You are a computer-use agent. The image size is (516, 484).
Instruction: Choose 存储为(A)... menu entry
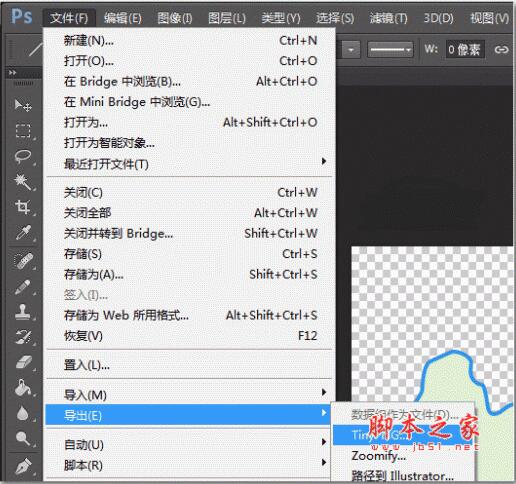pos(190,275)
